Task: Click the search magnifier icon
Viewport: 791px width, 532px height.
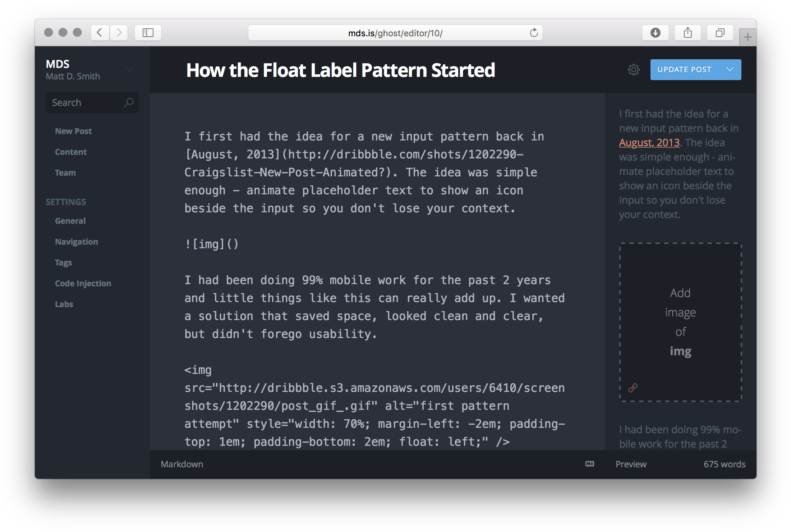Action: [x=128, y=103]
